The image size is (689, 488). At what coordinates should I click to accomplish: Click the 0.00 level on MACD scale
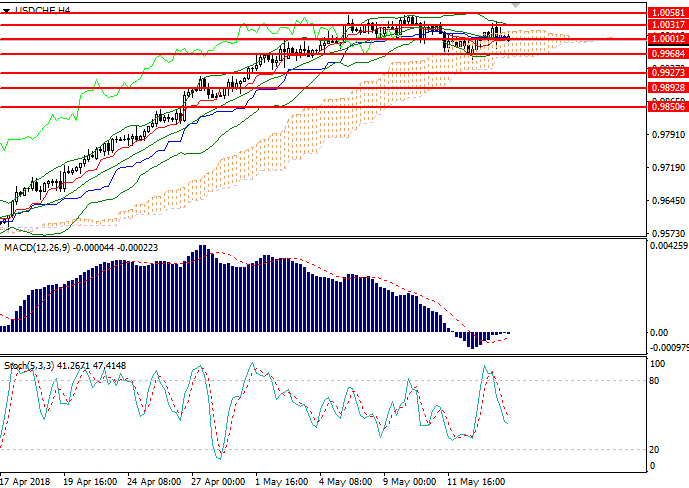tap(658, 332)
